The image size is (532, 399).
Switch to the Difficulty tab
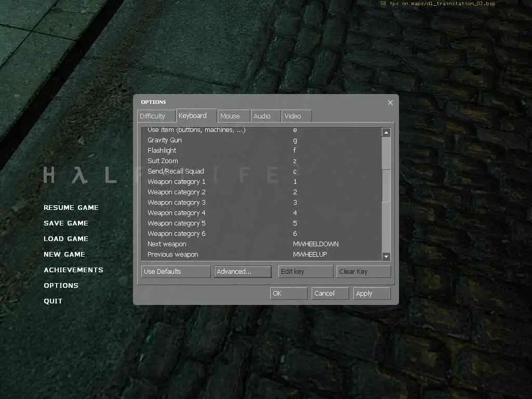pyautogui.click(x=156, y=116)
